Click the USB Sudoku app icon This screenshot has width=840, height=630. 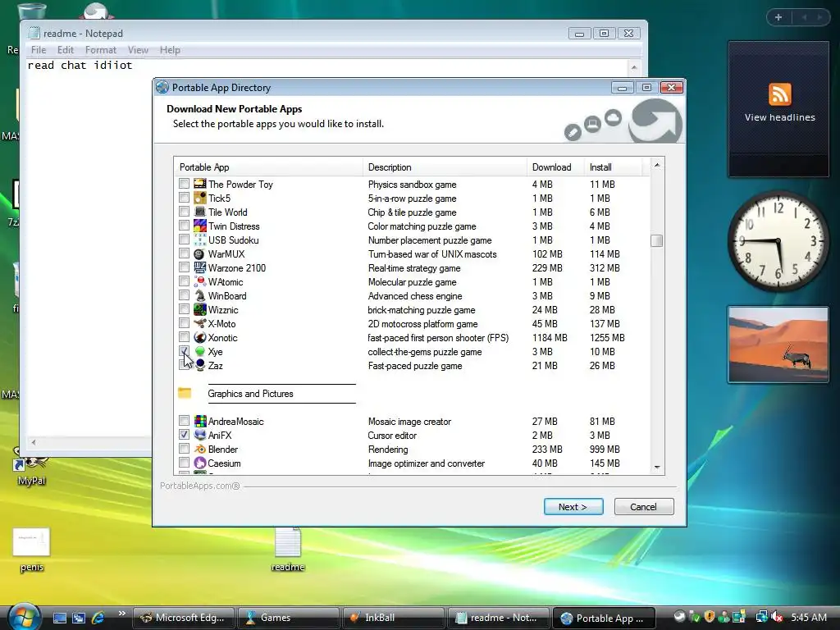200,240
